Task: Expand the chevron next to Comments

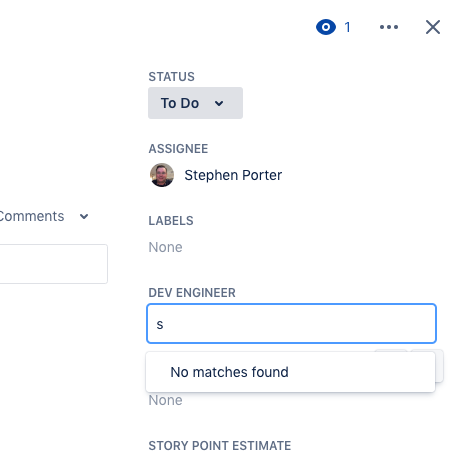Action: [84, 217]
